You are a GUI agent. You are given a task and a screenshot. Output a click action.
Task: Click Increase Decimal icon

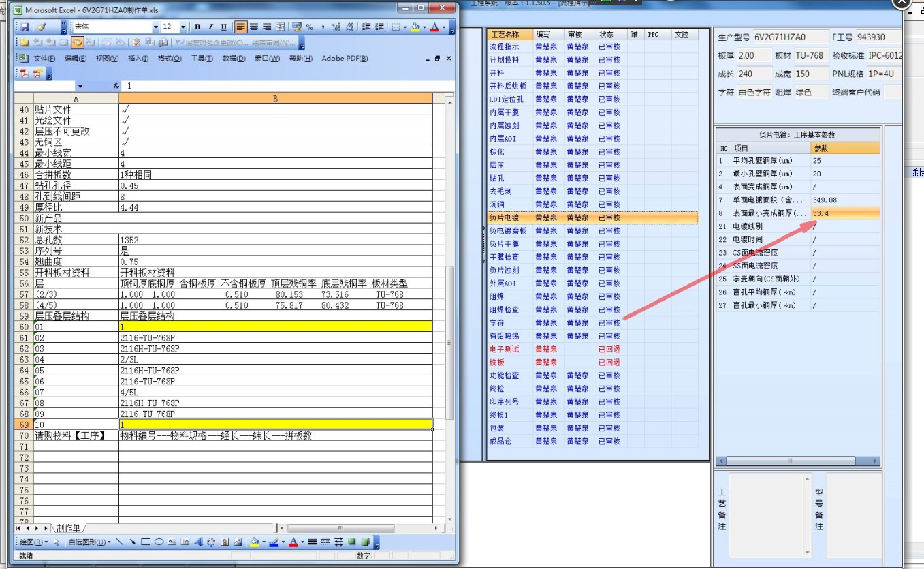[336, 27]
